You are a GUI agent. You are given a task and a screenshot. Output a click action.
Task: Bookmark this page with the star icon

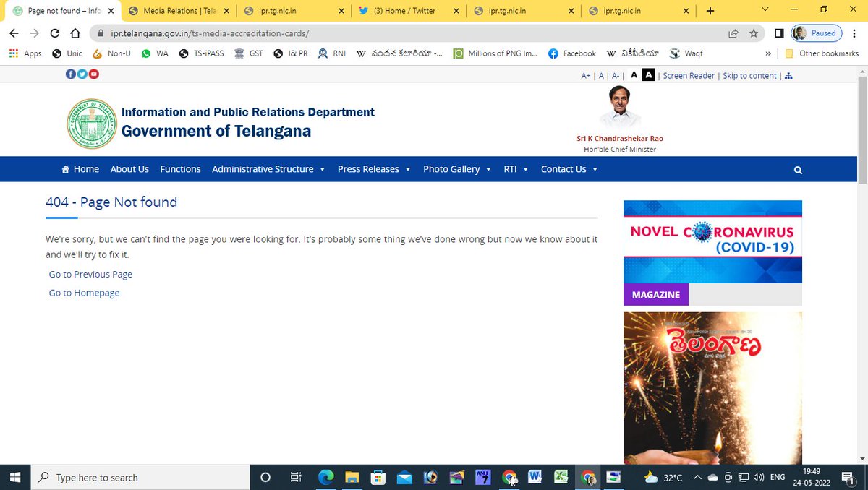click(754, 33)
